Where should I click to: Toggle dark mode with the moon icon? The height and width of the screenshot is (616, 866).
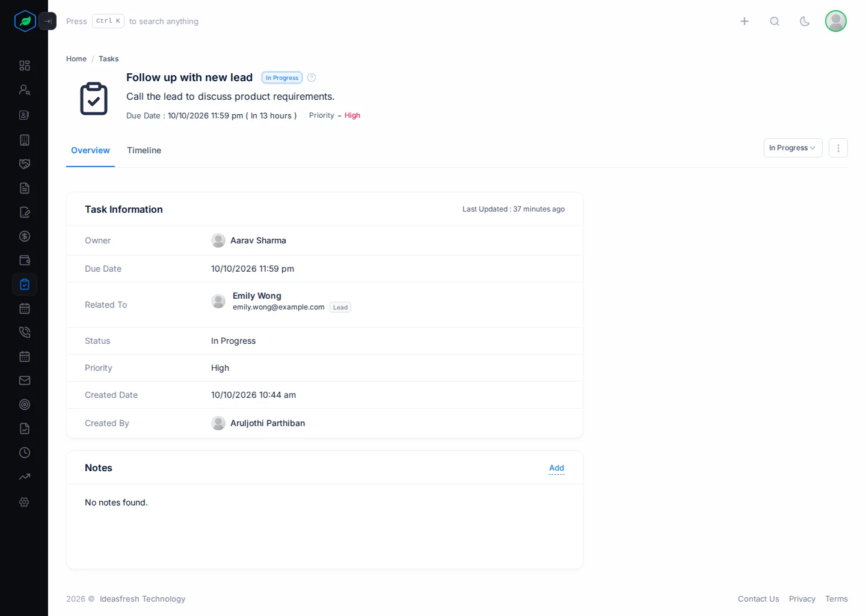click(x=805, y=21)
